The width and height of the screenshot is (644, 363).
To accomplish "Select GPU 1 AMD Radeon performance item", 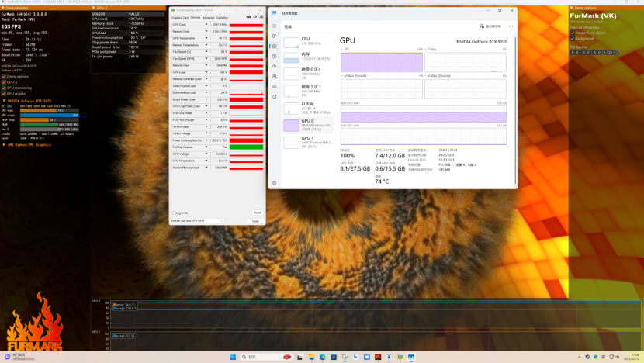I will pos(309,141).
